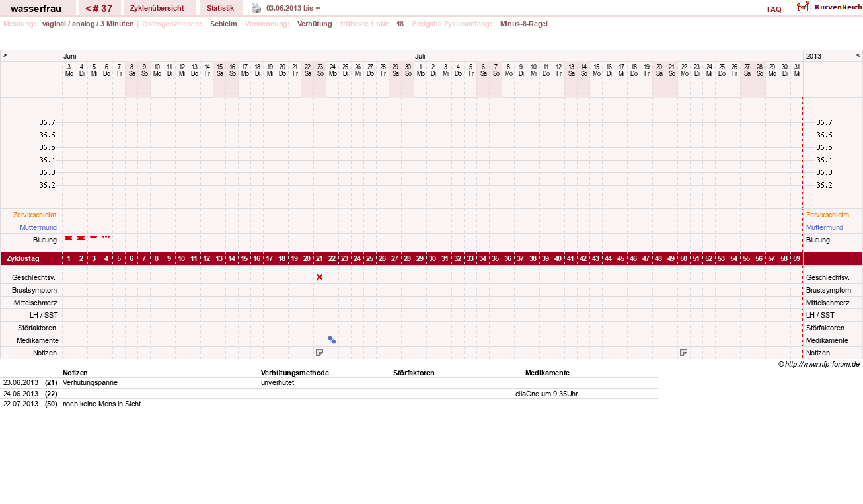Viewport: 863px width, 504px height.
Task: Click the 'unverhütet' method entry
Action: [278, 382]
